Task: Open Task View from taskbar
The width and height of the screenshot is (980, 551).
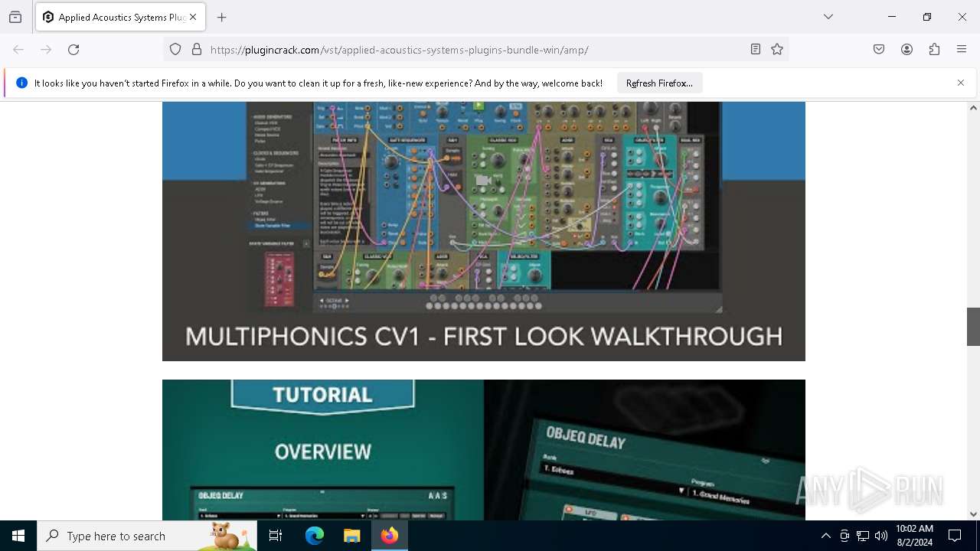Action: pyautogui.click(x=276, y=536)
